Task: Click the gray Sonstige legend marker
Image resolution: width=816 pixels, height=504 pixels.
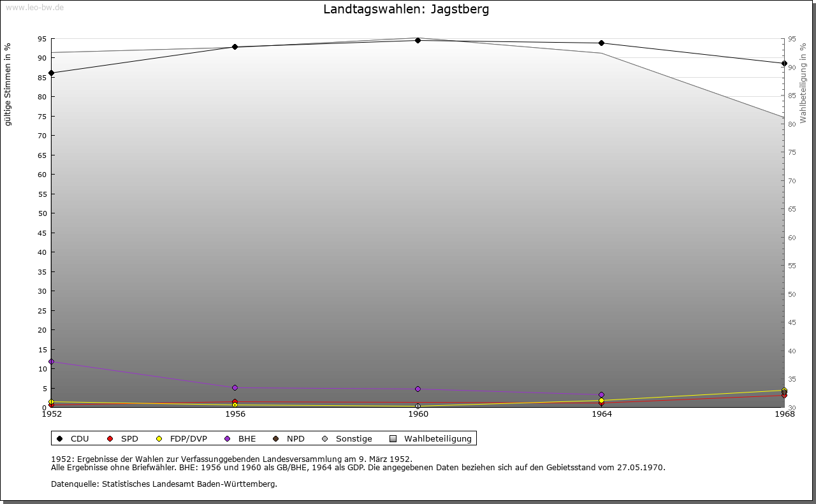Action: (x=324, y=438)
